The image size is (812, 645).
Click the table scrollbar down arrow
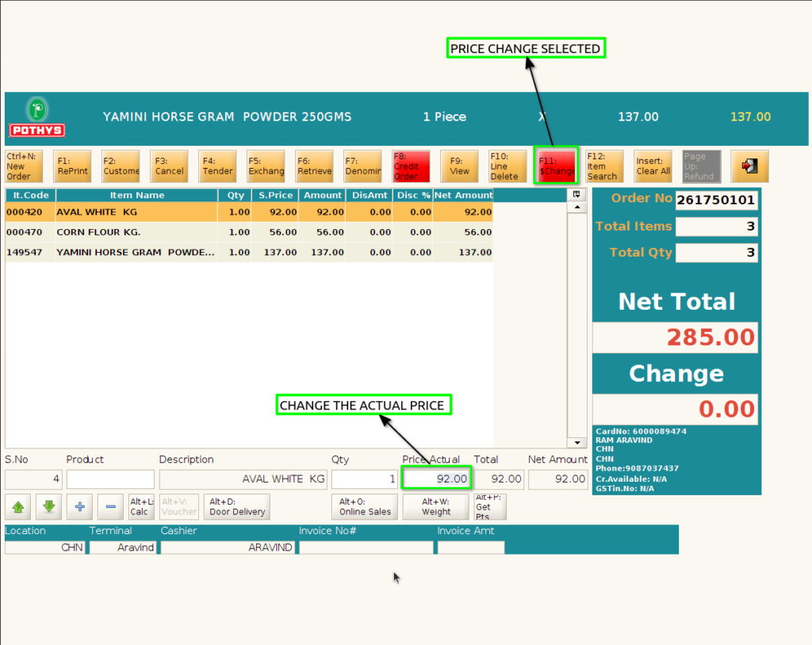[x=577, y=443]
